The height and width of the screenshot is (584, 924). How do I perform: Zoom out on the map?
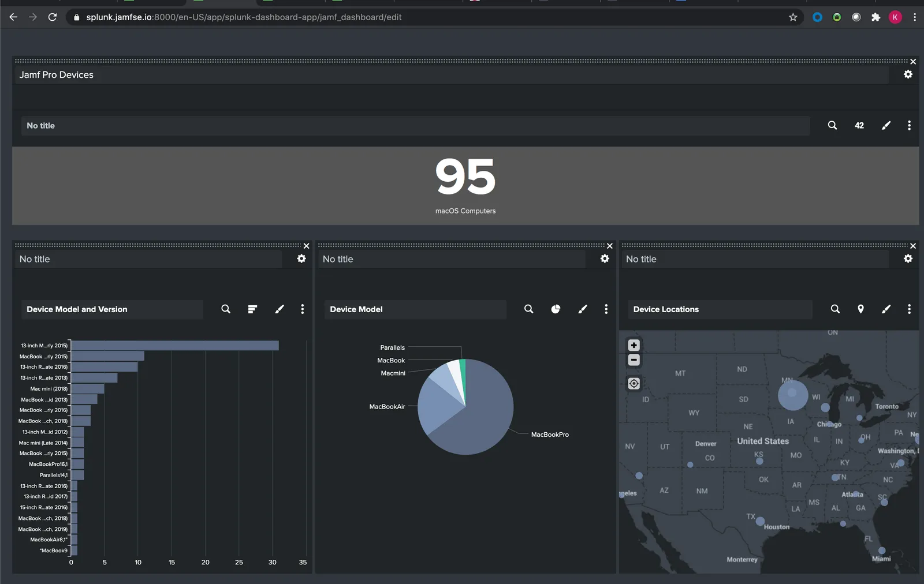click(634, 360)
